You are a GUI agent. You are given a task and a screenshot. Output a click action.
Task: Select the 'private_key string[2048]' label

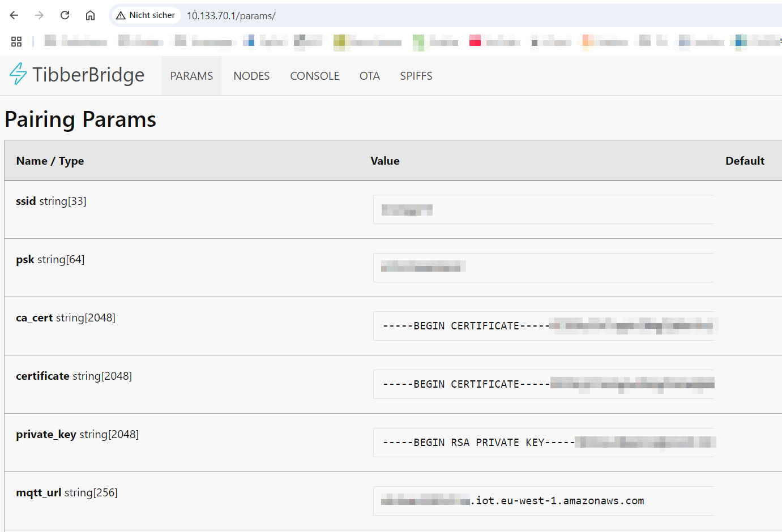coord(77,434)
